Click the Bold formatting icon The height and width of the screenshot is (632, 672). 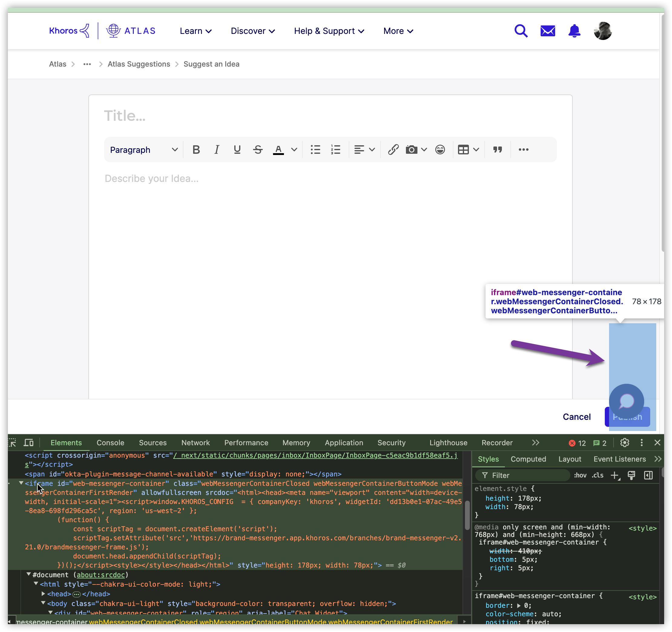coord(196,150)
